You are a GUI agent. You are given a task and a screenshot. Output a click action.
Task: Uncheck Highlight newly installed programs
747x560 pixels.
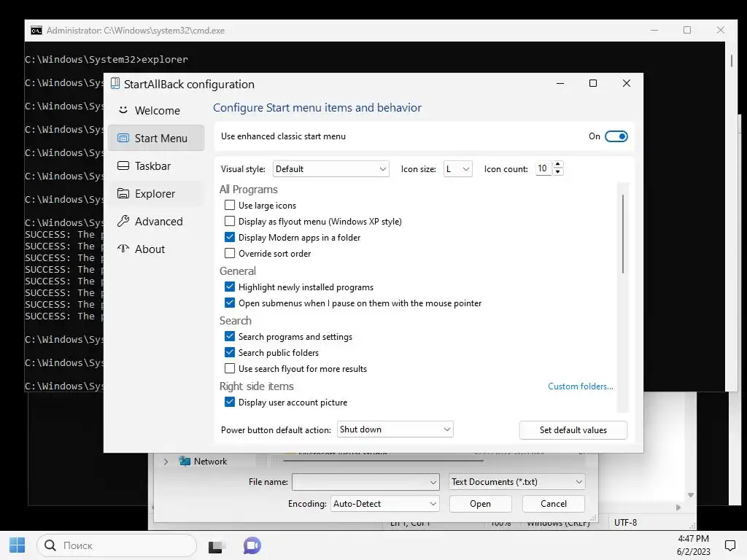(x=230, y=287)
